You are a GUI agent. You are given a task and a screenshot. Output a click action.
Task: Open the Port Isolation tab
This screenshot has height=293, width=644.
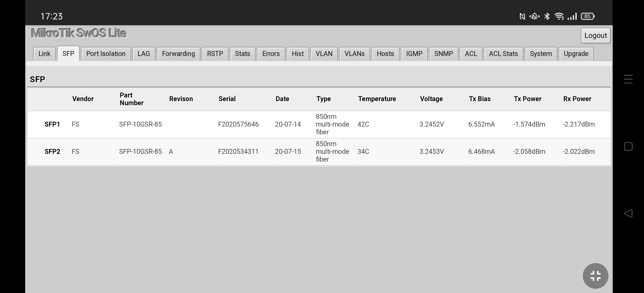(x=106, y=54)
